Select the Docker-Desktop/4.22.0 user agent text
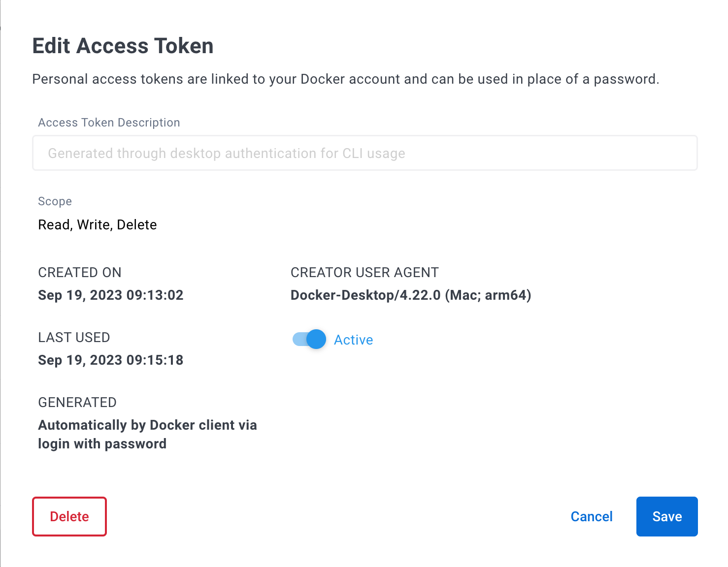This screenshot has width=728, height=567. point(411,295)
